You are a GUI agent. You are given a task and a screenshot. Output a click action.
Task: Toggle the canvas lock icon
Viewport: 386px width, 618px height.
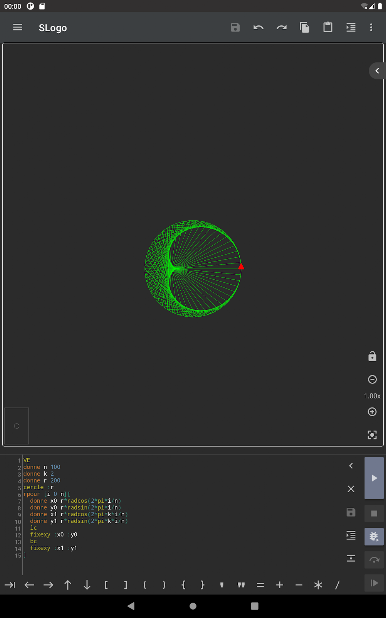point(372,356)
